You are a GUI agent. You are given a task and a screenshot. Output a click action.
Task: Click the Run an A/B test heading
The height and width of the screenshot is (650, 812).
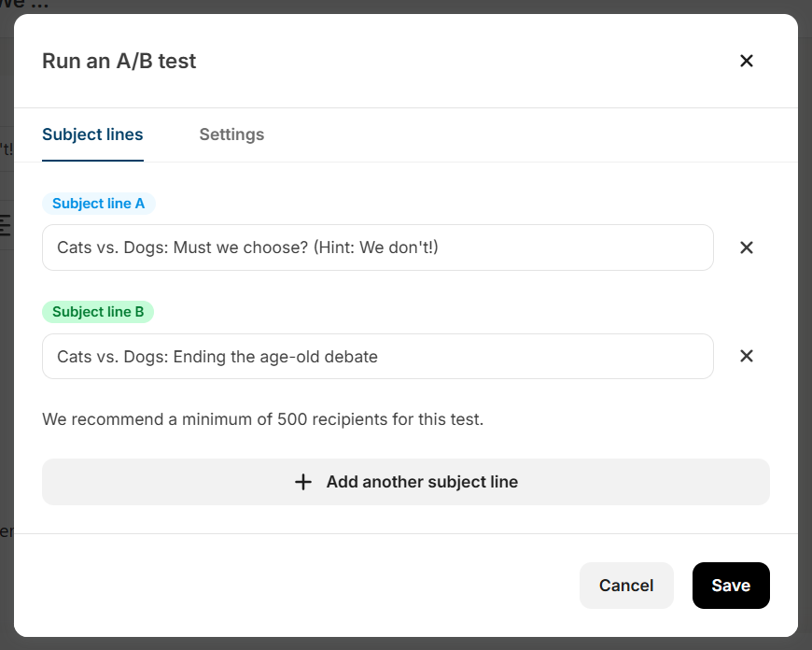click(119, 62)
